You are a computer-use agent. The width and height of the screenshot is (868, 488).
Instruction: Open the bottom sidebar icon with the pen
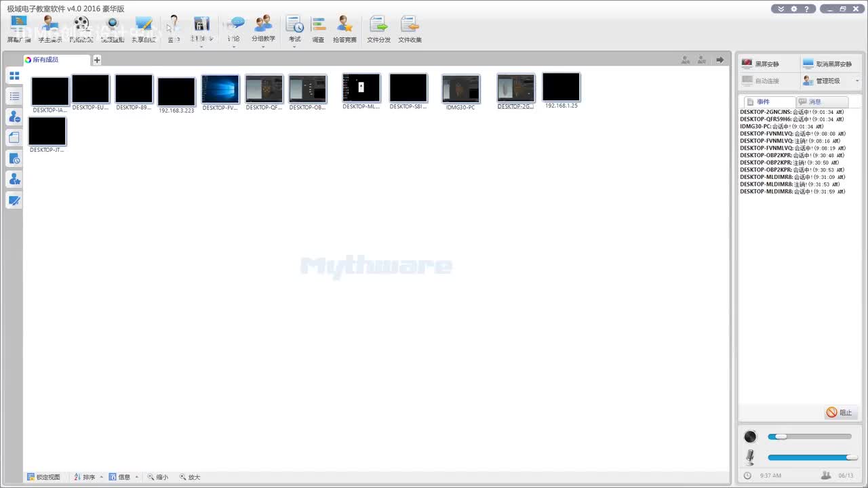(14, 201)
